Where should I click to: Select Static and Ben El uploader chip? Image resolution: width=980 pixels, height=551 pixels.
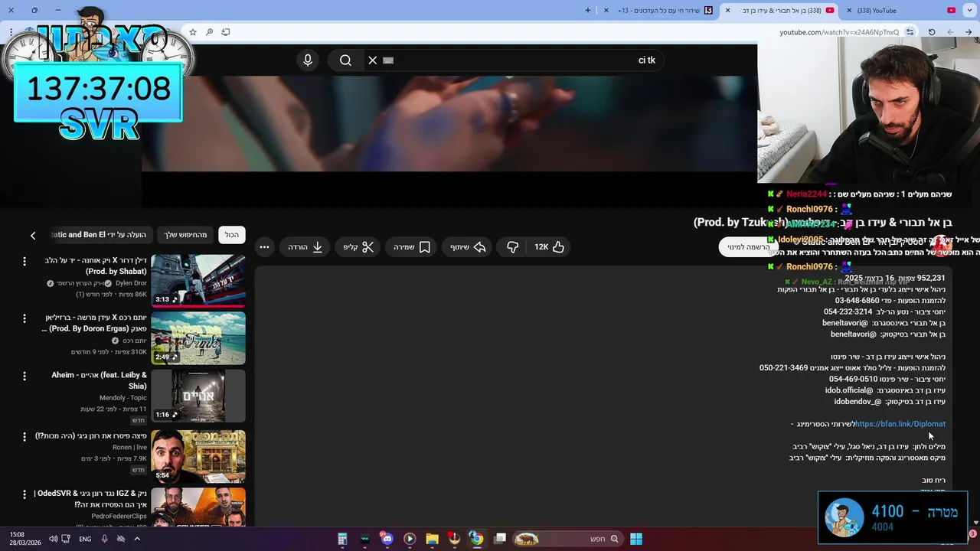click(x=100, y=235)
